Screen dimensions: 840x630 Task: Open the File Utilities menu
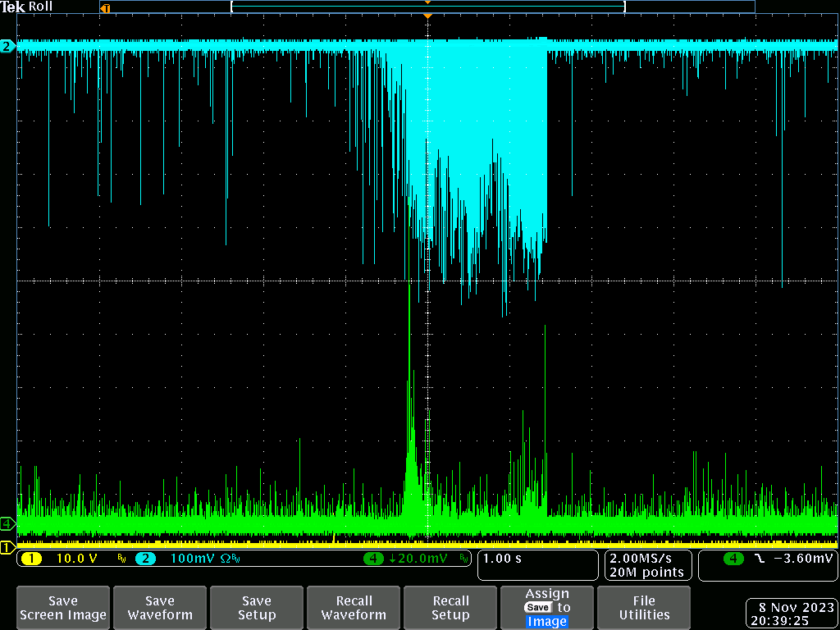tap(644, 608)
